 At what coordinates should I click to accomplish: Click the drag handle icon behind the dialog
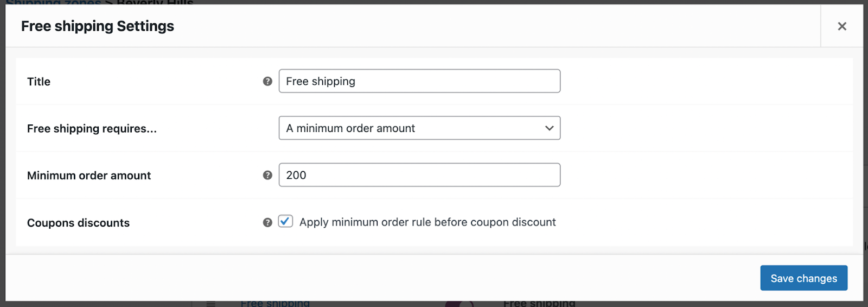tap(211, 304)
